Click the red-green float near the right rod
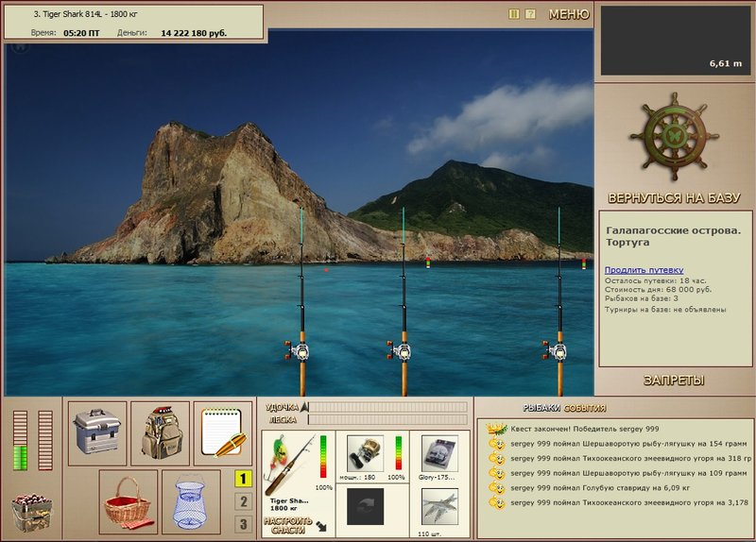 pos(584,263)
